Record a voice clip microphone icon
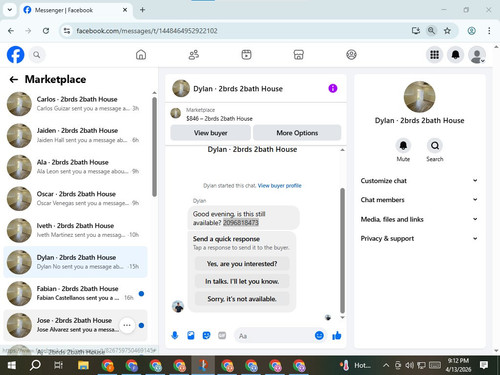Viewport: 500px width, 375px height. [175, 335]
